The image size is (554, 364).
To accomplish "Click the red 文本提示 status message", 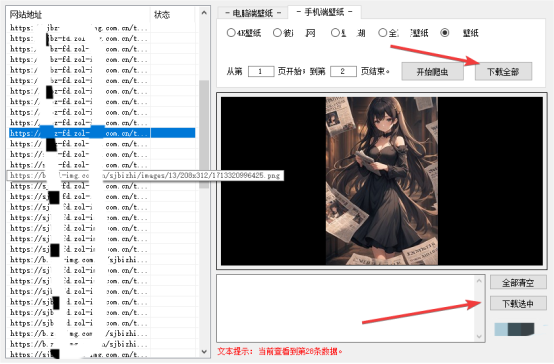I will pos(280,351).
